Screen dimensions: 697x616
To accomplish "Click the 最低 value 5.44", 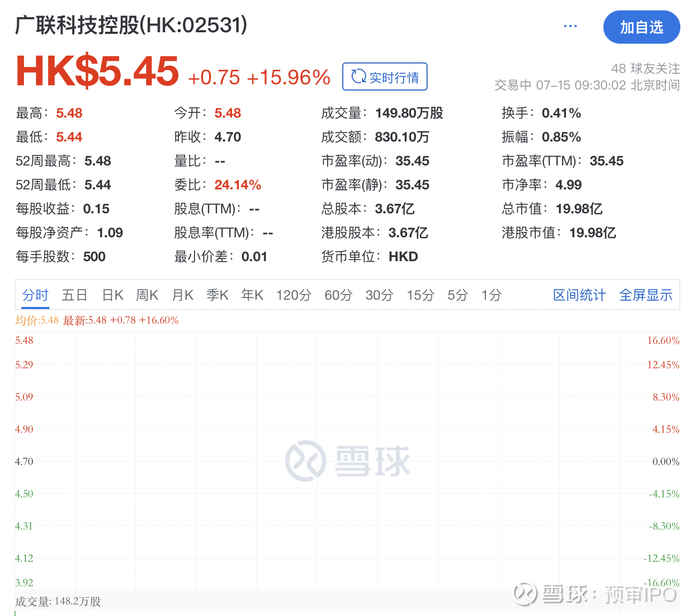I will (69, 137).
